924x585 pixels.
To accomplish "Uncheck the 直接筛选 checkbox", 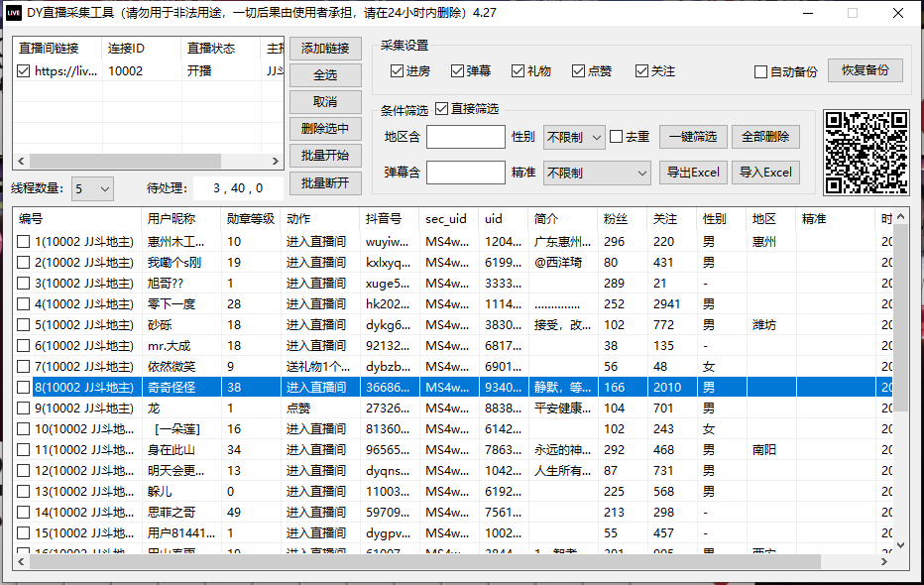I will [x=442, y=109].
